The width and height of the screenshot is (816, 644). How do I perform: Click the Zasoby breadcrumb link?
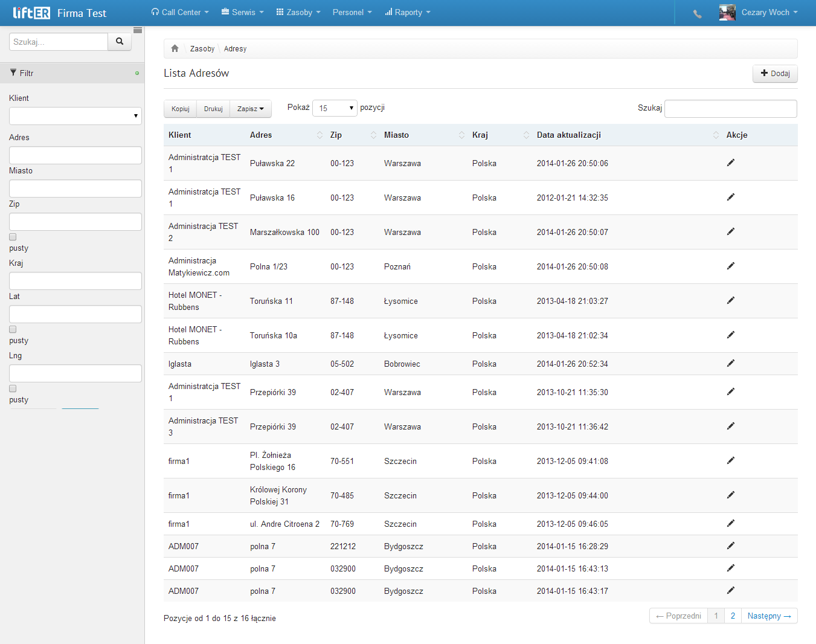pyautogui.click(x=202, y=49)
